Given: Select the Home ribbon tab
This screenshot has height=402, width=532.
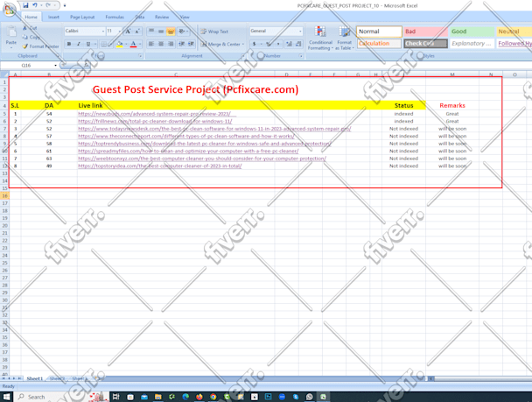Looking at the screenshot, I should click(x=31, y=17).
